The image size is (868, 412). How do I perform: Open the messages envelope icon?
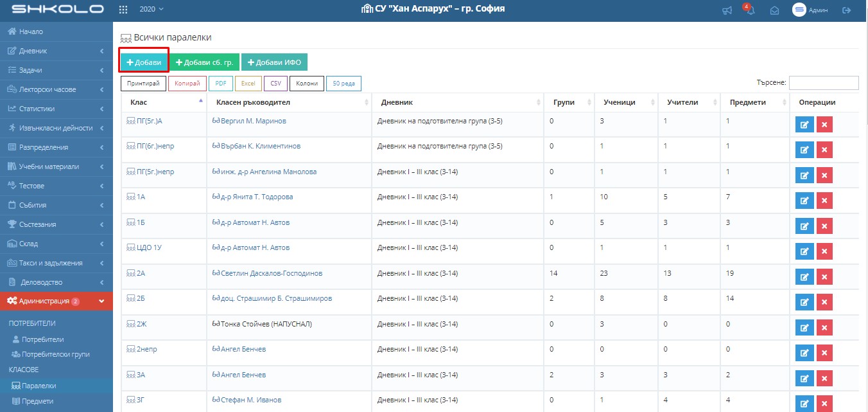tap(775, 10)
